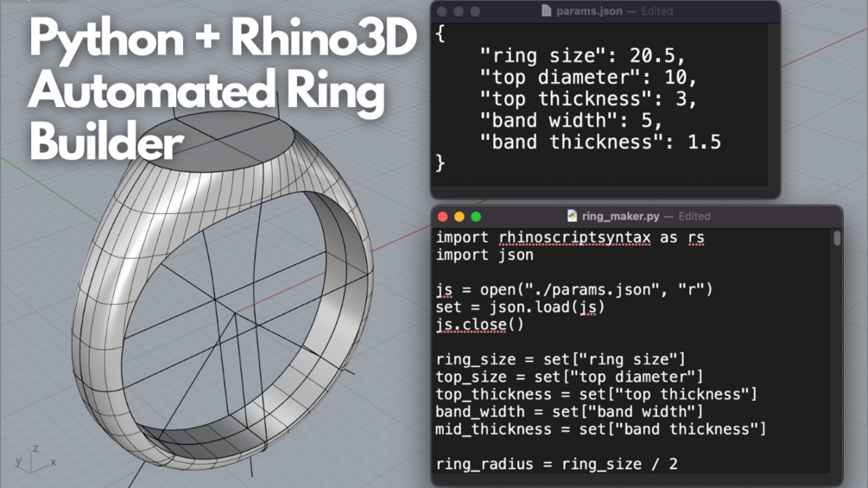Click the "ring size": 20.5 line
Image resolution: width=868 pixels, height=488 pixels.
[582, 56]
